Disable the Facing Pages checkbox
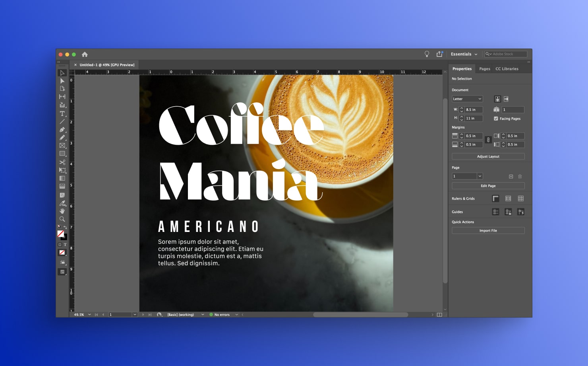Image resolution: width=588 pixels, height=366 pixels. (x=496, y=118)
